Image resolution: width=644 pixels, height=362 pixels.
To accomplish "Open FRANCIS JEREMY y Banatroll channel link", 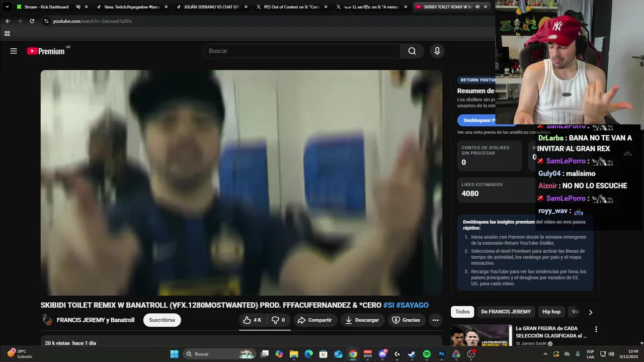I will (x=96, y=320).
